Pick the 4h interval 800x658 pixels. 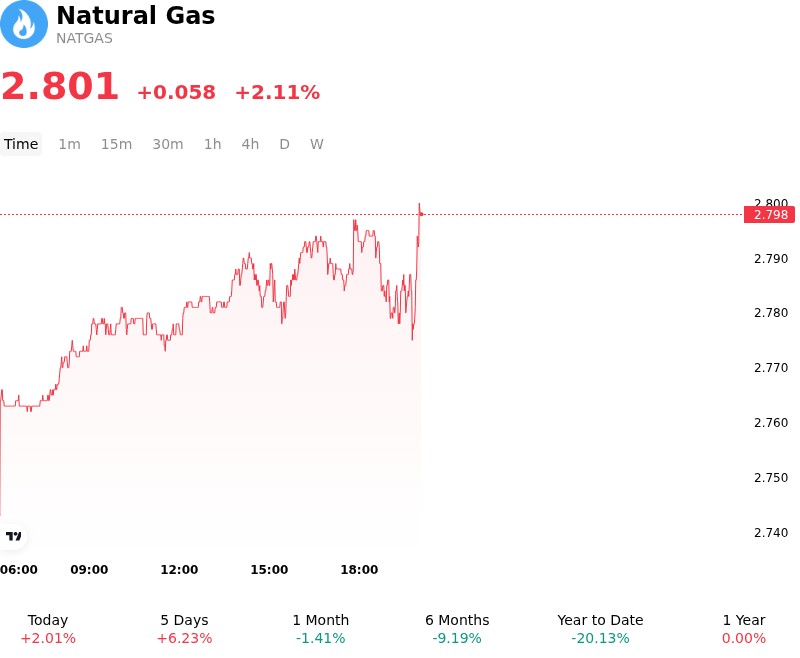[x=250, y=144]
